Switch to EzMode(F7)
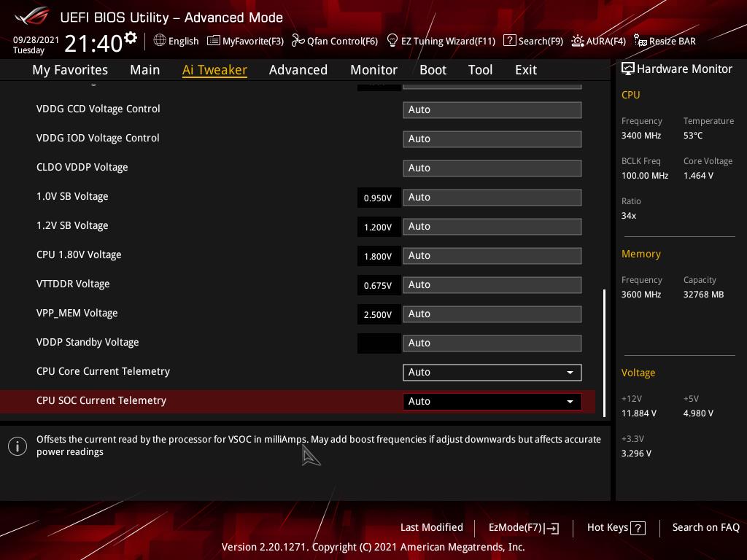747x560 pixels. click(x=523, y=527)
